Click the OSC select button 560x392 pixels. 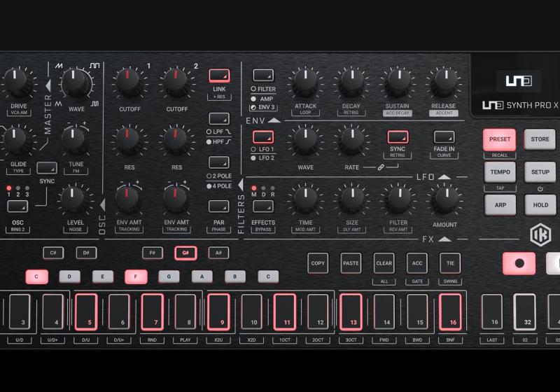tap(17, 206)
